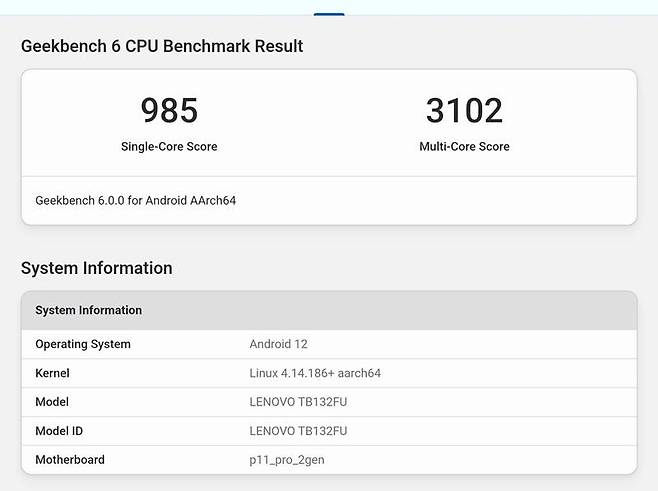Click the Operating System row label
Image resolution: width=658 pixels, height=491 pixels.
coord(83,344)
